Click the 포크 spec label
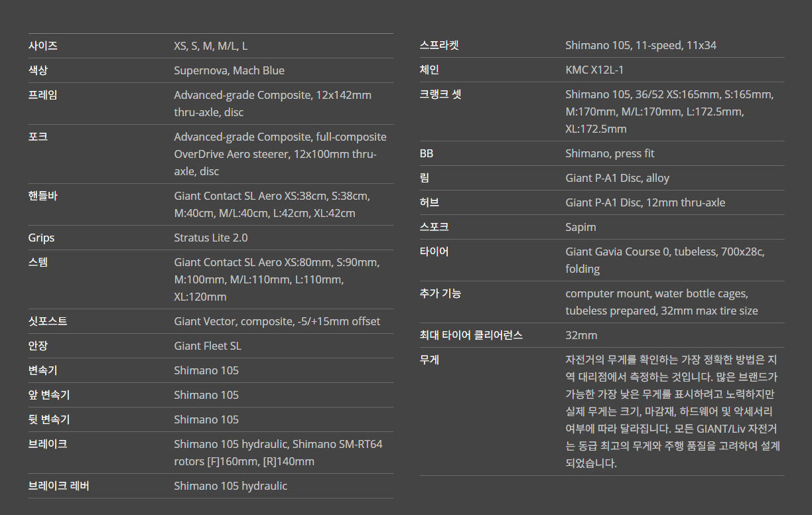The width and height of the screenshot is (812, 515). point(38,137)
